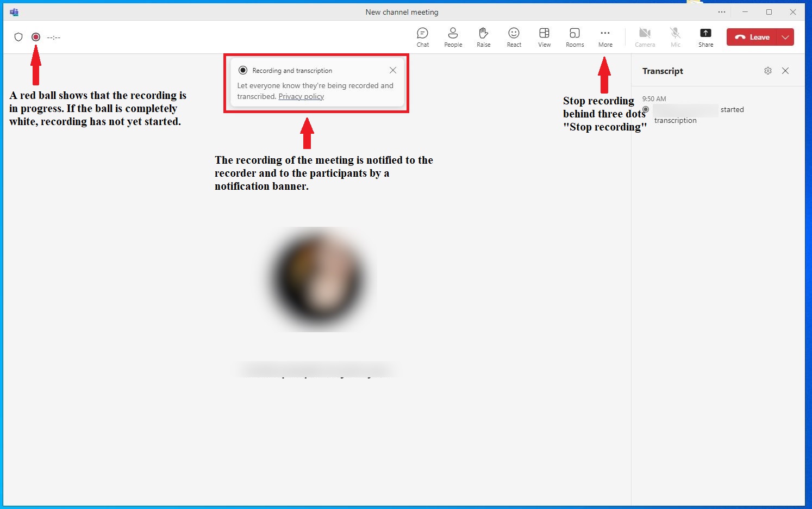
Task: Open breakout Rooms
Action: [574, 37]
